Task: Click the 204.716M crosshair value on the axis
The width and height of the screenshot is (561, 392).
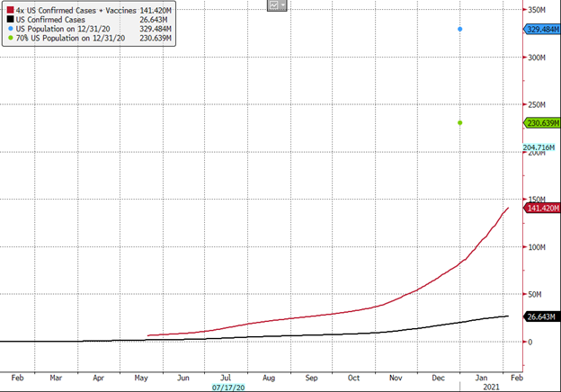Action: pos(541,146)
